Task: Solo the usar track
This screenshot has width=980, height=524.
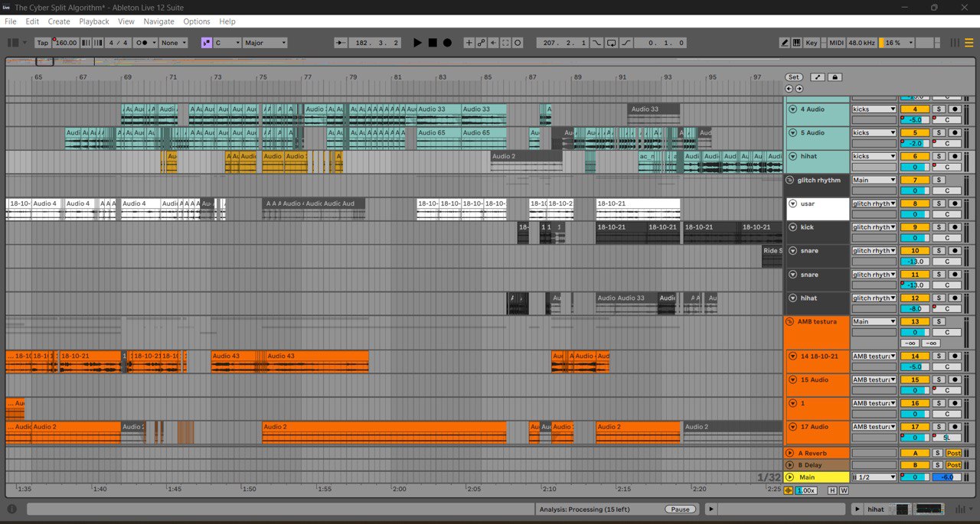Action: click(938, 203)
